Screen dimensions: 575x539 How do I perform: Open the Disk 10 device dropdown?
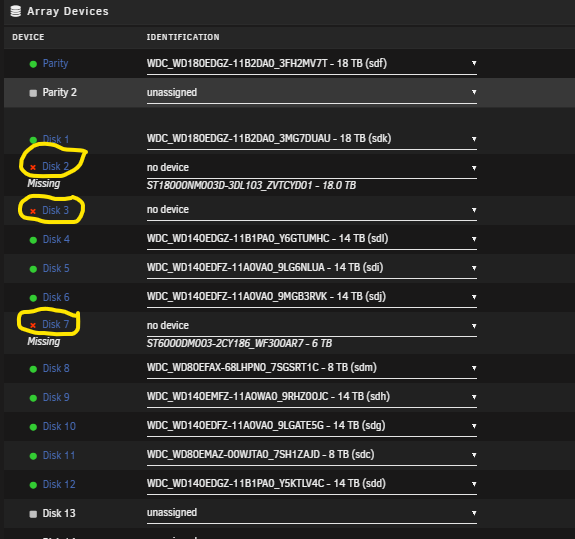point(312,426)
